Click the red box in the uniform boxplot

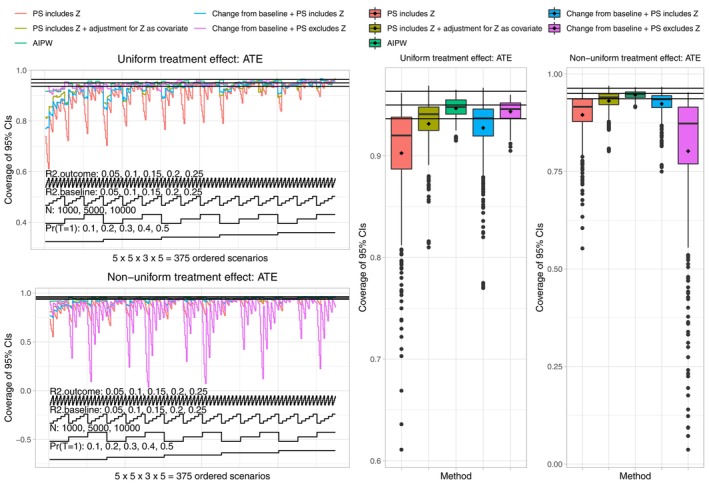point(402,143)
